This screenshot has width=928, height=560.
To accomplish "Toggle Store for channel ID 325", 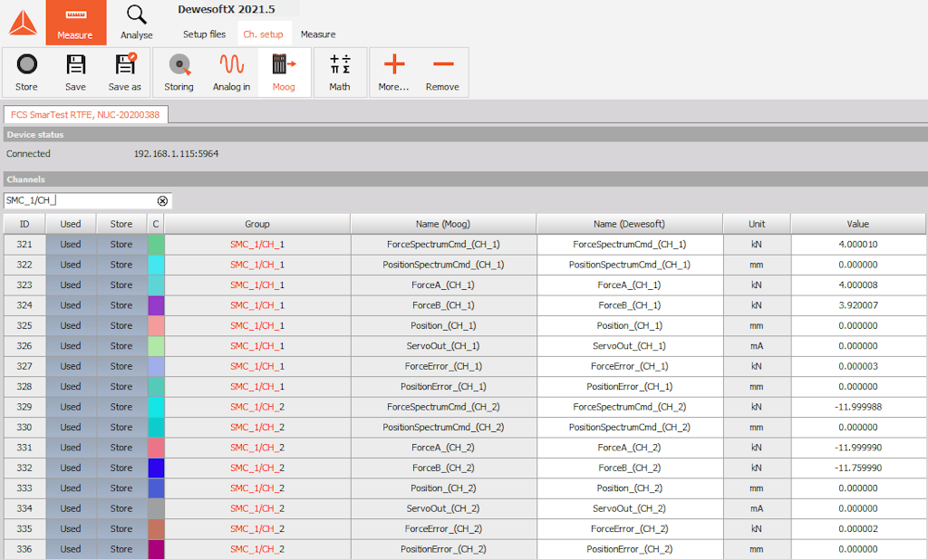I will (x=121, y=325).
